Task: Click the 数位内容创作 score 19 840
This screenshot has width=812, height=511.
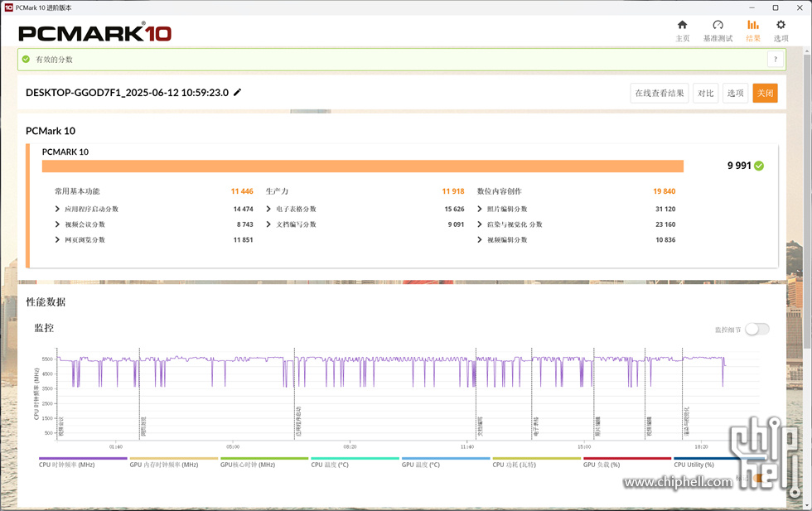Action: pos(665,191)
